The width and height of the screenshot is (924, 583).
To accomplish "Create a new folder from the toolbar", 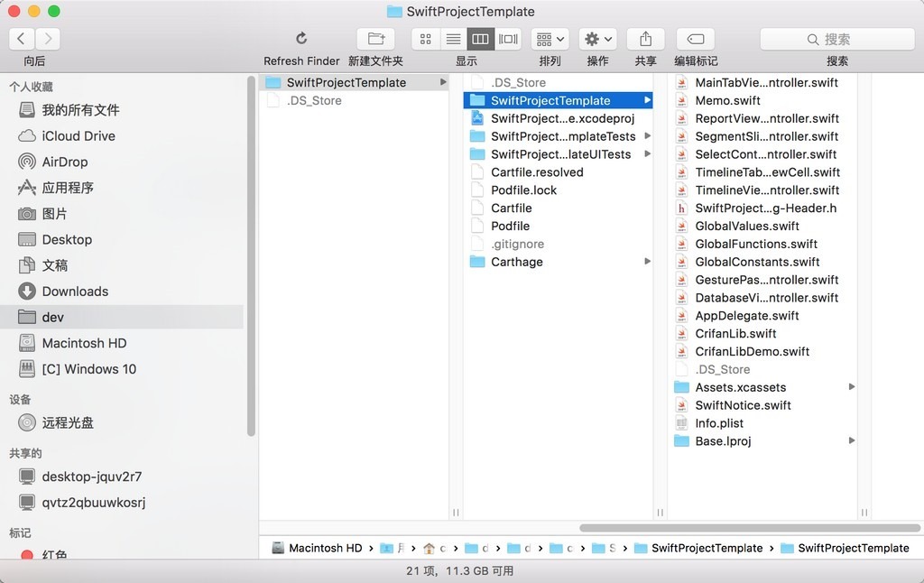I will [376, 39].
